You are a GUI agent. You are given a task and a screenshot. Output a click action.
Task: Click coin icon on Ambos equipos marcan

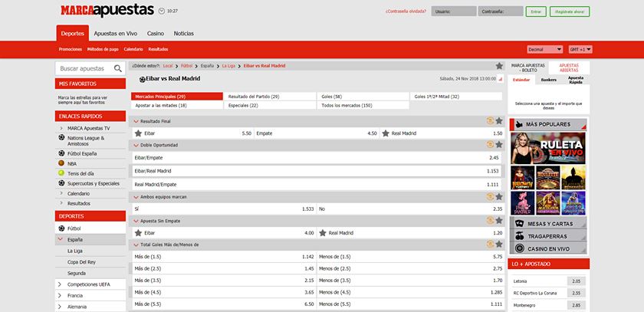490,197
